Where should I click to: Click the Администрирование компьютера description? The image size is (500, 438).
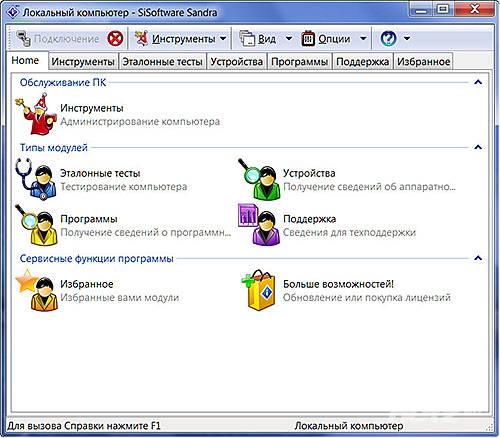(140, 121)
